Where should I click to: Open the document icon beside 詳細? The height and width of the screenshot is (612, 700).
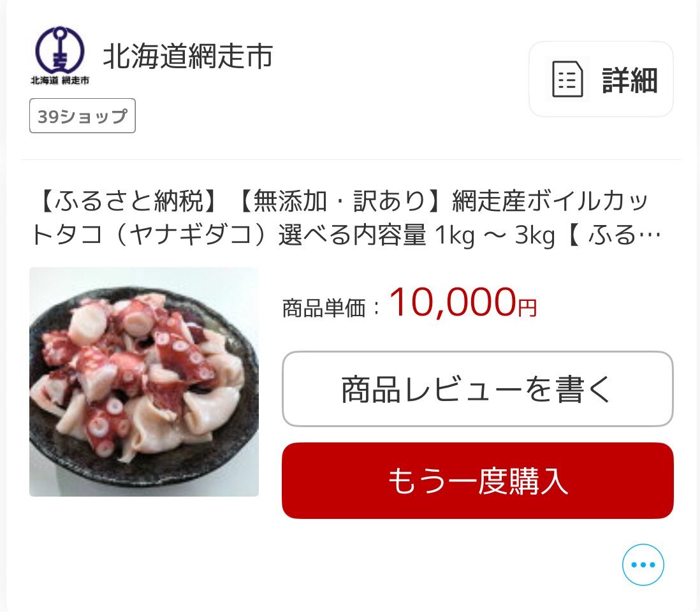[x=567, y=80]
